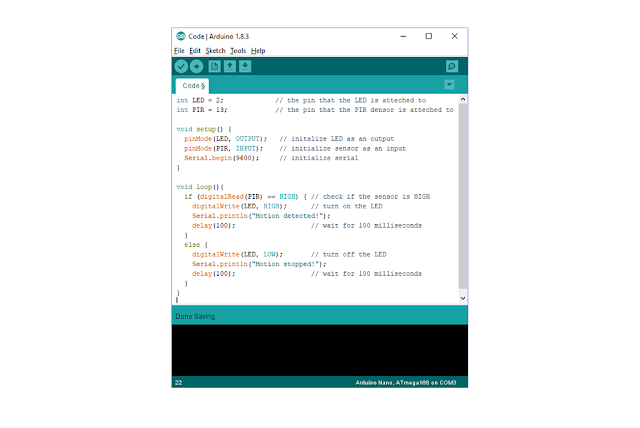The height and width of the screenshot is (428, 640).
Task: Click the Verify checkmark button
Action: click(181, 66)
